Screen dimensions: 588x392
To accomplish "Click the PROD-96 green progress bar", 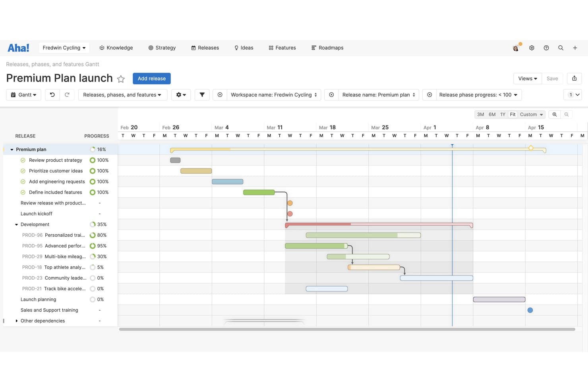I will pos(363,235).
